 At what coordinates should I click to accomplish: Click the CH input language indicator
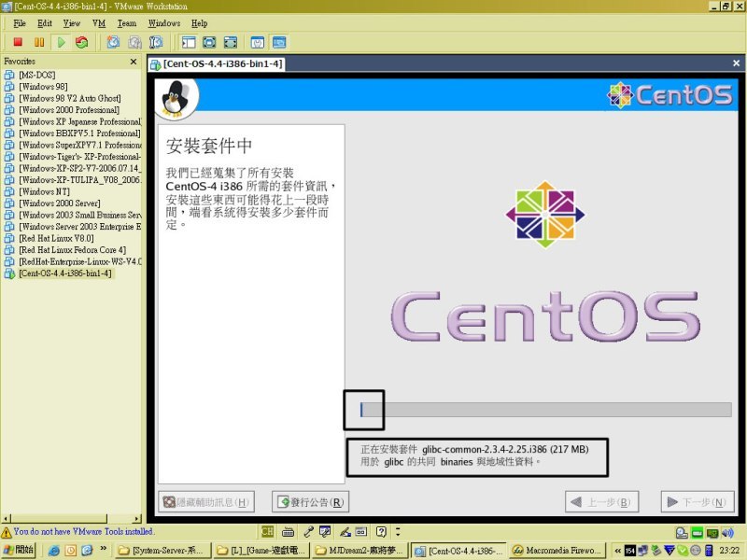tap(268, 531)
